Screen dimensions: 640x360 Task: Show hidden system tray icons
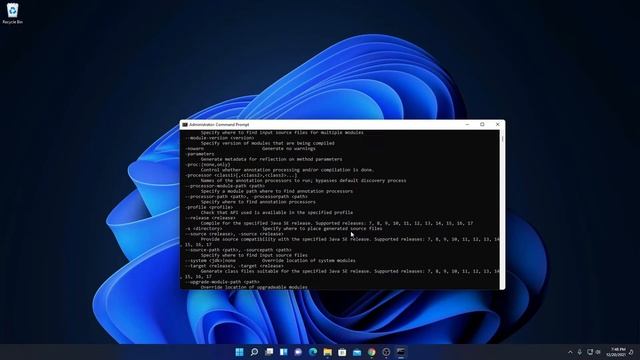[570, 352]
